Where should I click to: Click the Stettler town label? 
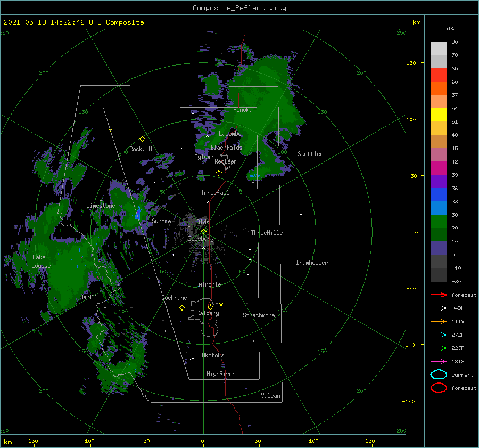coord(310,154)
